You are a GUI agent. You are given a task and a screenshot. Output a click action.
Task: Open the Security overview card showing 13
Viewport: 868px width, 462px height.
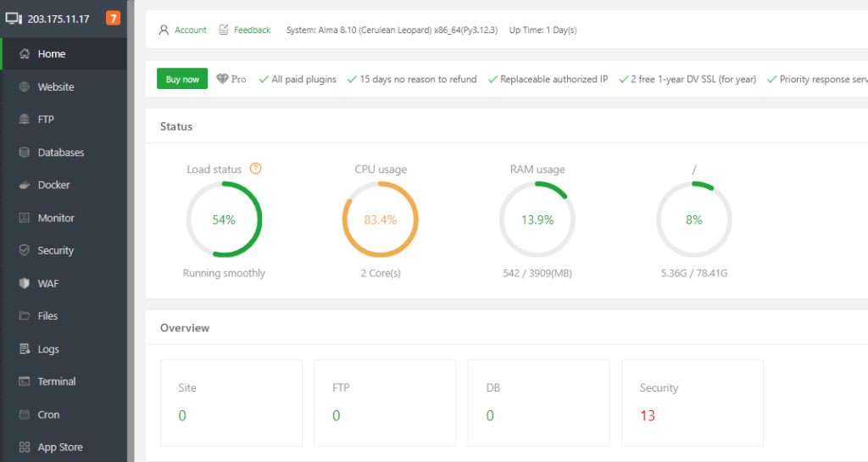pos(693,403)
